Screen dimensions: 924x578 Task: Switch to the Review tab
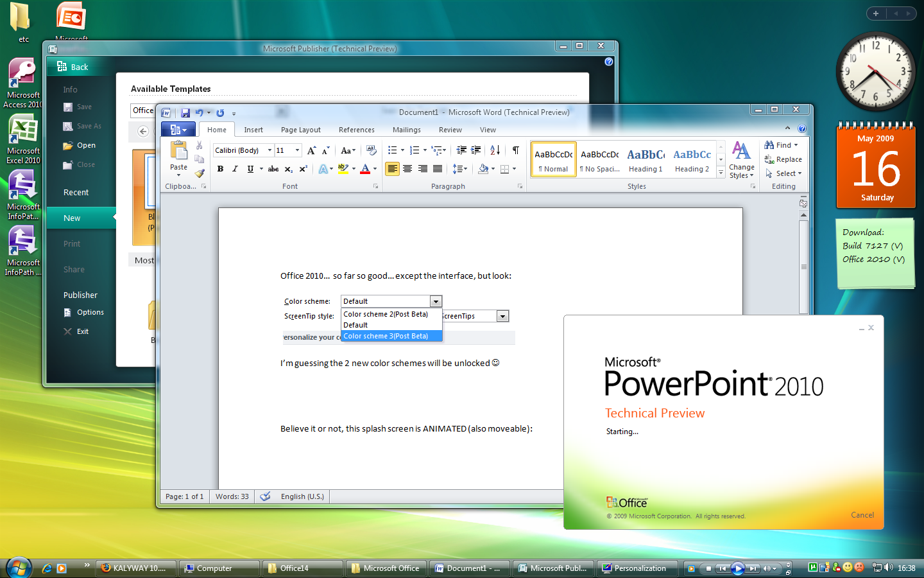[x=450, y=130]
